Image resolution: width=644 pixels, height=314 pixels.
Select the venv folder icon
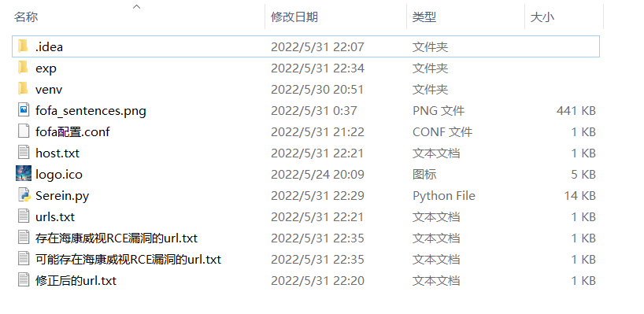pyautogui.click(x=23, y=89)
